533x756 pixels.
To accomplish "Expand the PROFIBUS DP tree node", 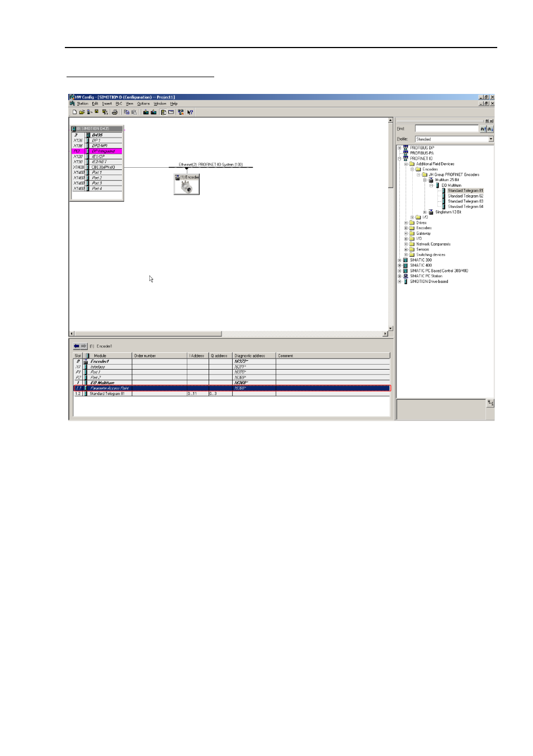I will pos(399,148).
